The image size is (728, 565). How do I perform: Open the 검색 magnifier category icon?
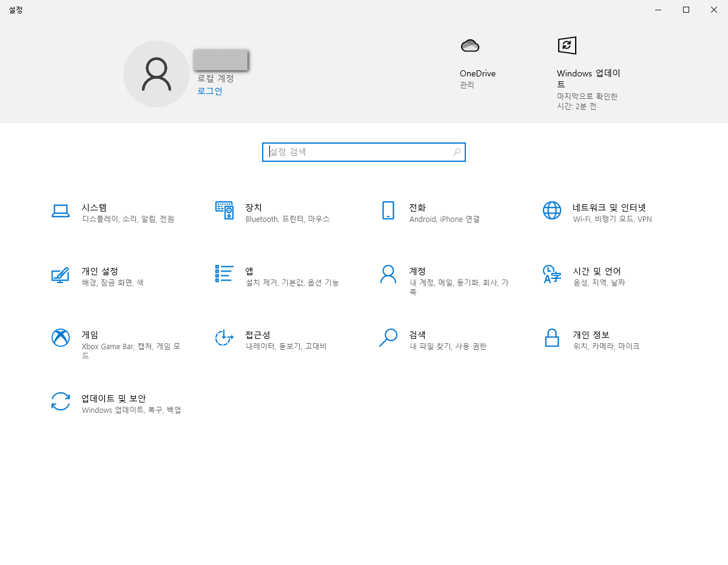point(388,338)
